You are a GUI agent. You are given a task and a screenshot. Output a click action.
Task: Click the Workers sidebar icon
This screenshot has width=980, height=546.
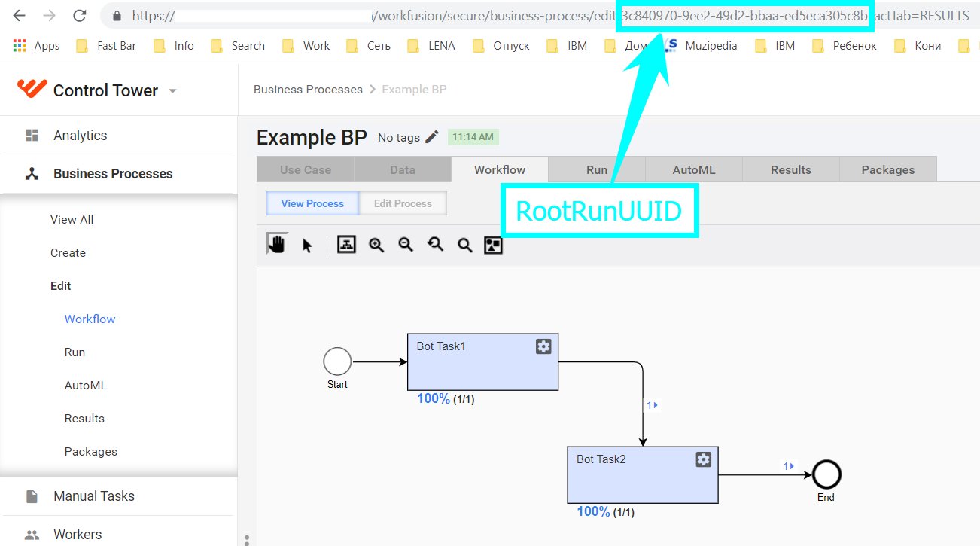32,535
